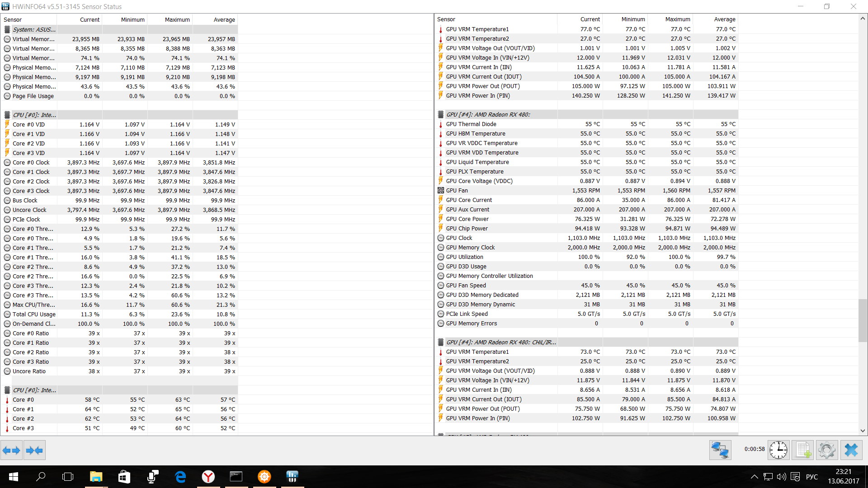868x488 pixels.
Task: Select the GPU Fan sensor row
Action: (457, 190)
